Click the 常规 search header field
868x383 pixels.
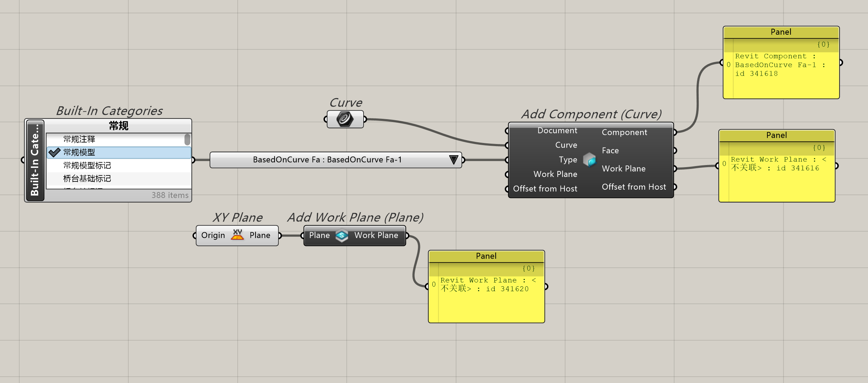[x=118, y=126]
